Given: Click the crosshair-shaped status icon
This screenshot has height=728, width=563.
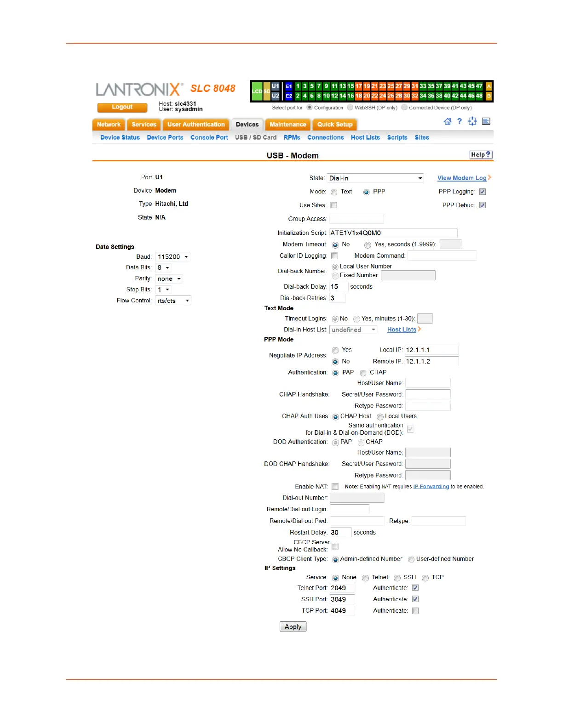Looking at the screenshot, I should pyautogui.click(x=472, y=121).
